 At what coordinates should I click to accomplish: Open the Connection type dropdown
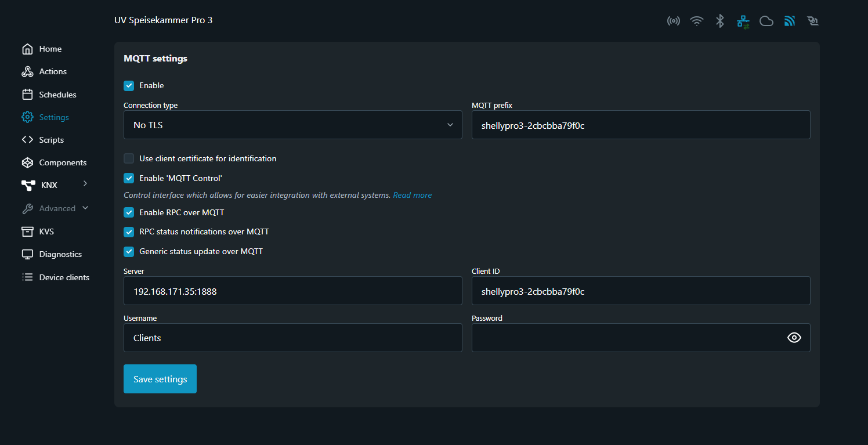click(x=292, y=125)
